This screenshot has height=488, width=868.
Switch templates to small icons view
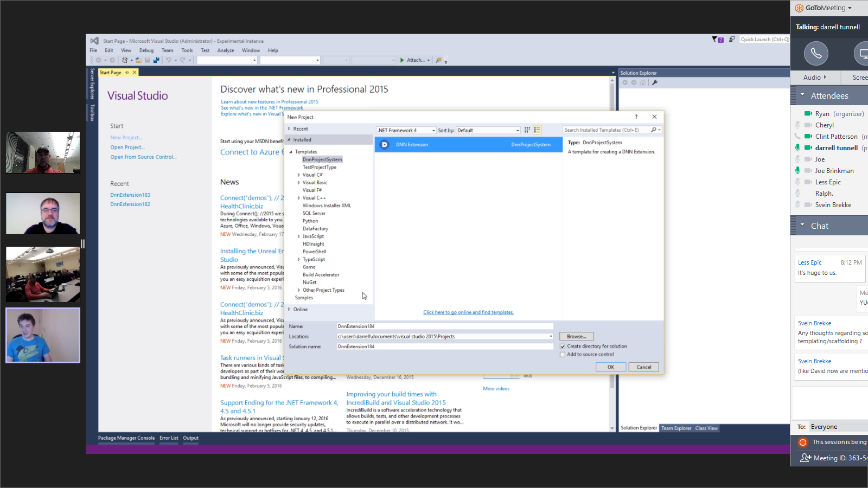tap(527, 130)
